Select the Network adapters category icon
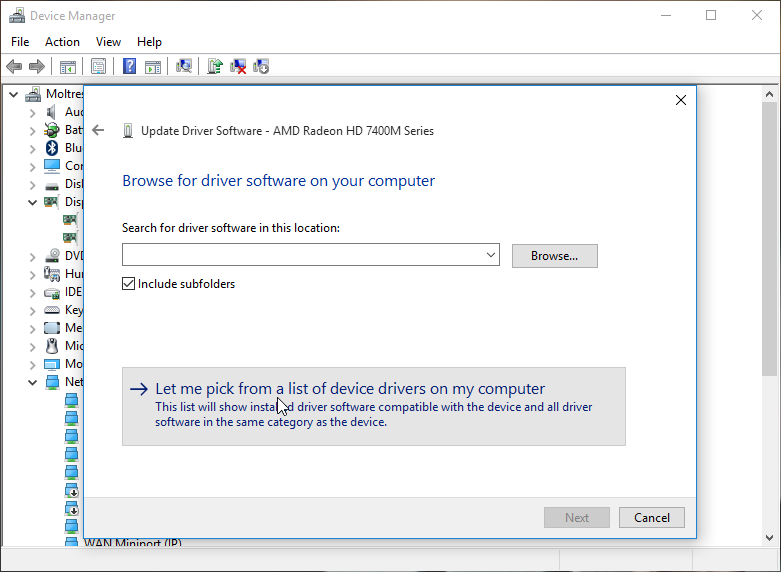This screenshot has width=781, height=572. 52,382
